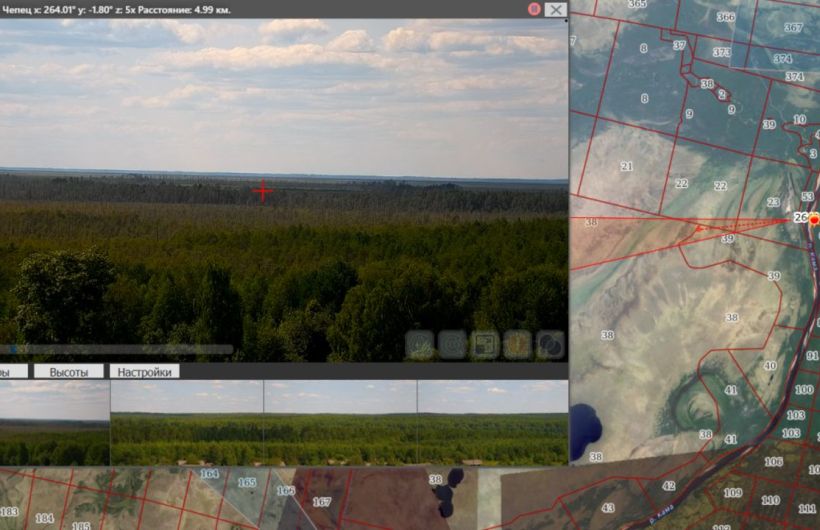Click forest block label '109' on the map

click(x=733, y=493)
